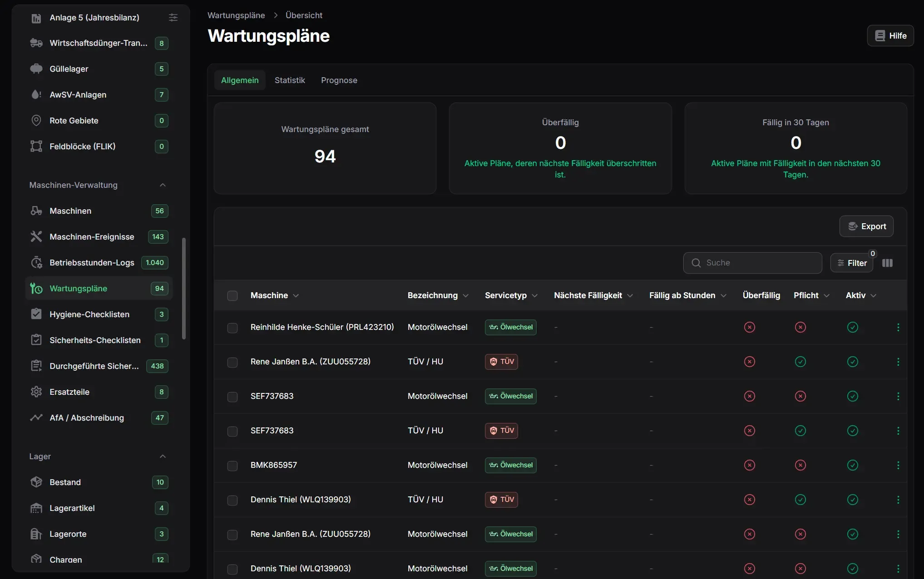Open the Güllelager menu item
Viewport: 924px width, 579px height.
[x=99, y=69]
